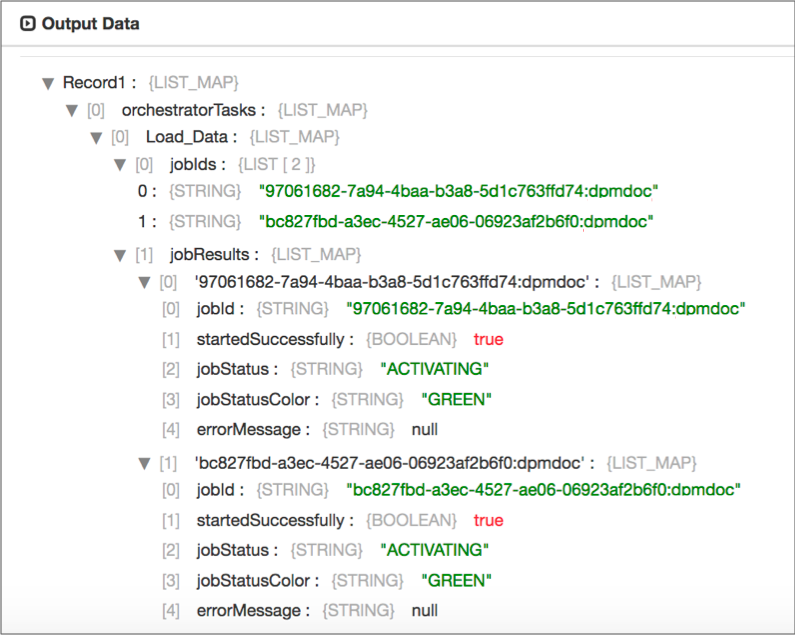This screenshot has width=795, height=635.
Task: Click jobId value under the 97061682 result
Action: [x=546, y=309]
